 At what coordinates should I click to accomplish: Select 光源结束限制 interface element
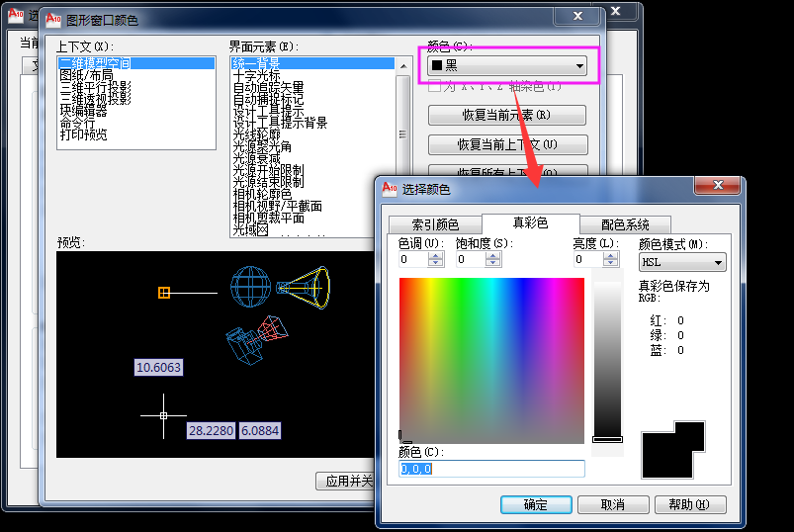(x=268, y=182)
